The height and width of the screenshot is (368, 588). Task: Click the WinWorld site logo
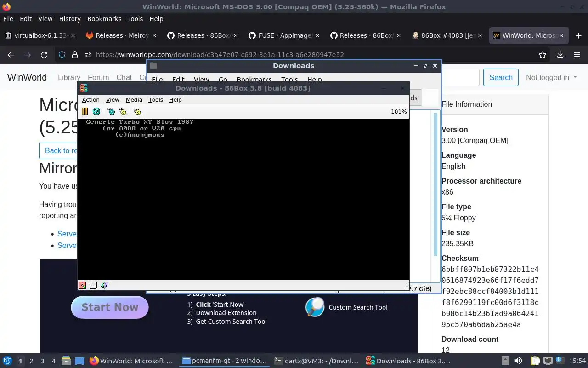(27, 77)
